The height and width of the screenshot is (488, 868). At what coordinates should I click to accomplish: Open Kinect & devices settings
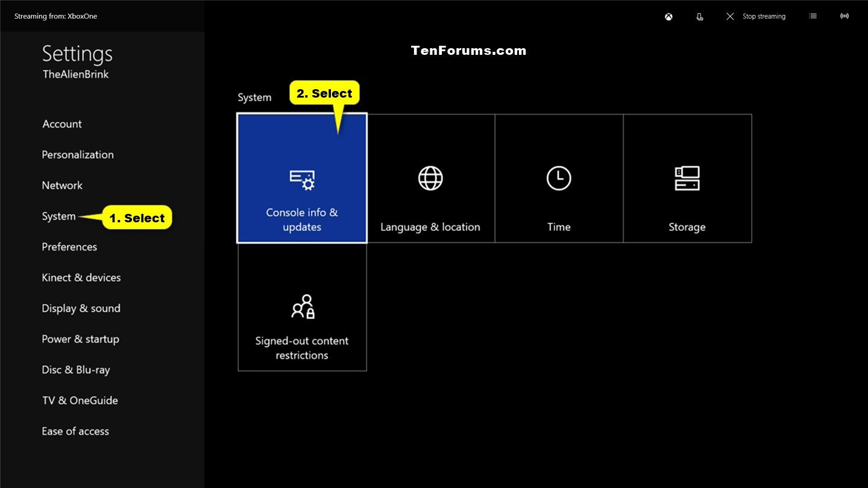point(81,278)
